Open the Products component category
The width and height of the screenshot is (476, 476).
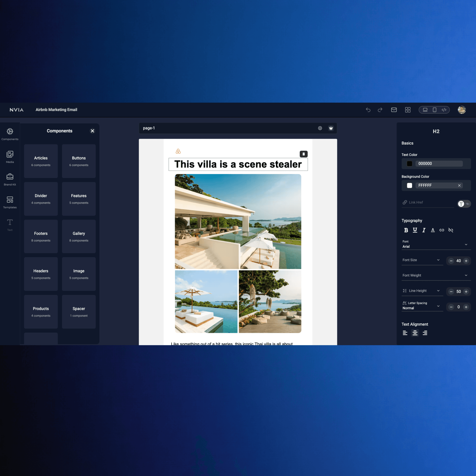41,312
